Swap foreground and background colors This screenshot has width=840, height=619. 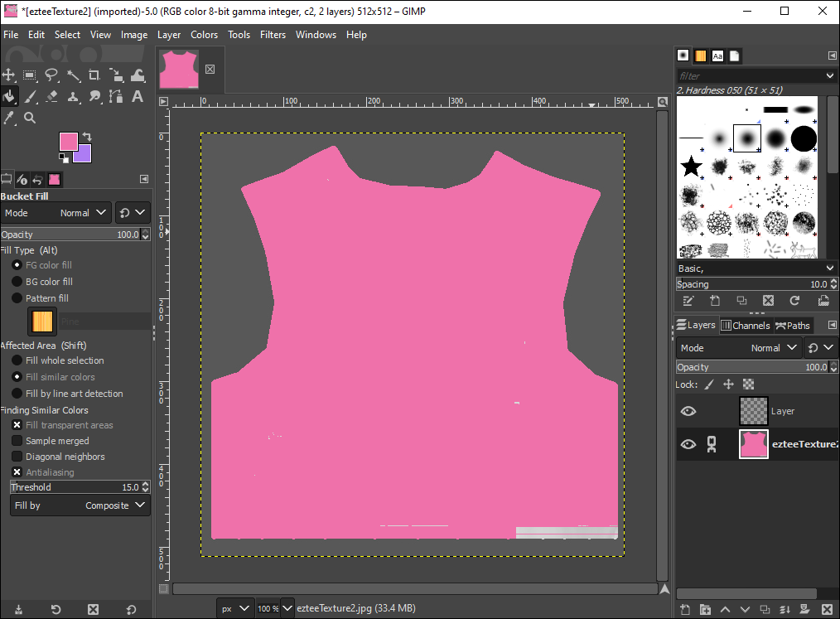pyautogui.click(x=86, y=137)
